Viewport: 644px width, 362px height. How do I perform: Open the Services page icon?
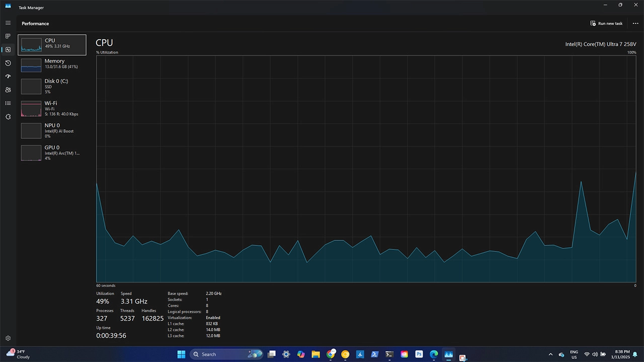8,117
